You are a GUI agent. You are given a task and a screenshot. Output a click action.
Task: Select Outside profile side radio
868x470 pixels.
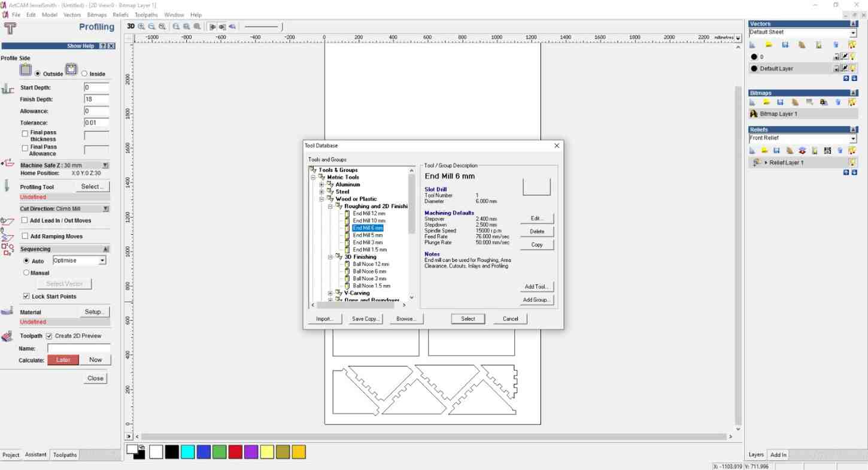[38, 74]
